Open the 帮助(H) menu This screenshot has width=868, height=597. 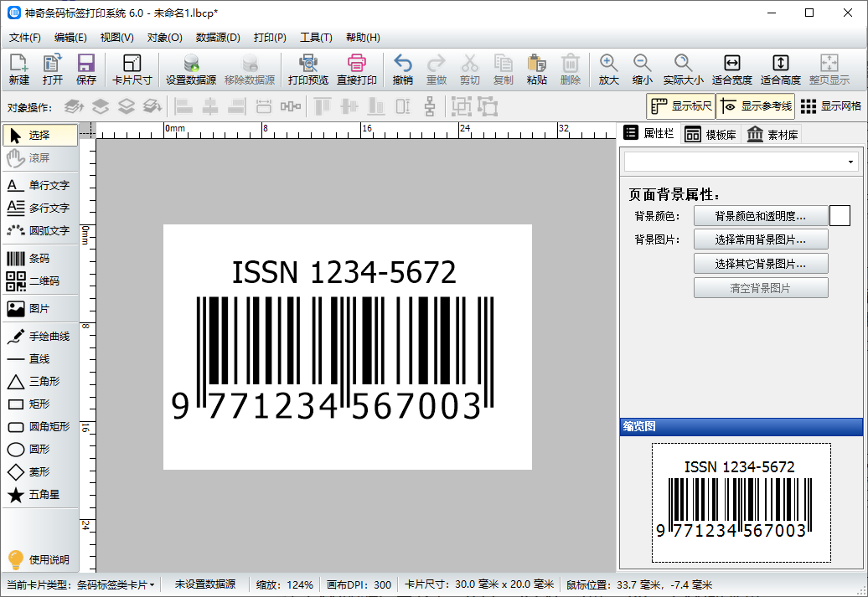pos(363,38)
